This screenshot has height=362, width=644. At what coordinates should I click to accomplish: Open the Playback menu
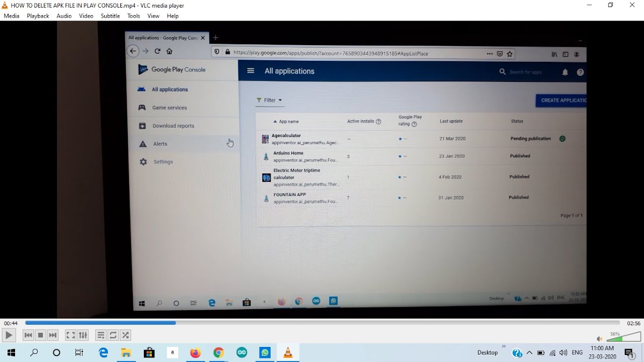click(38, 16)
